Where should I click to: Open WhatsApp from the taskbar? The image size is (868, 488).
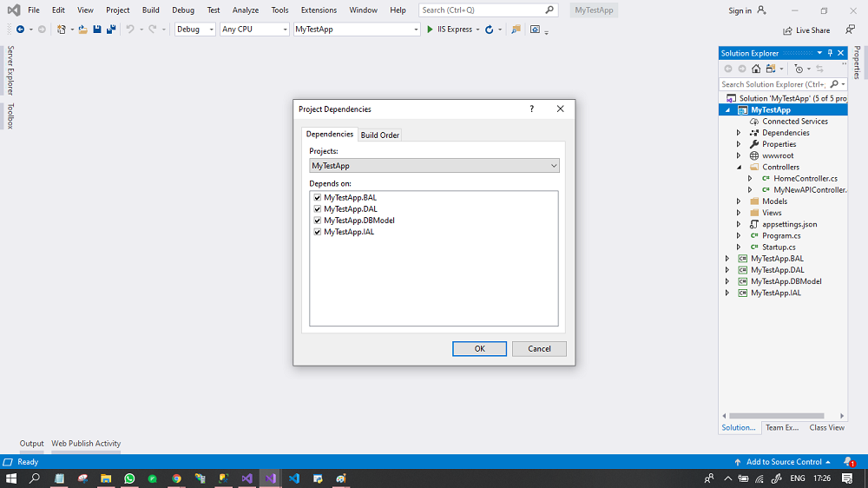pyautogui.click(x=129, y=478)
